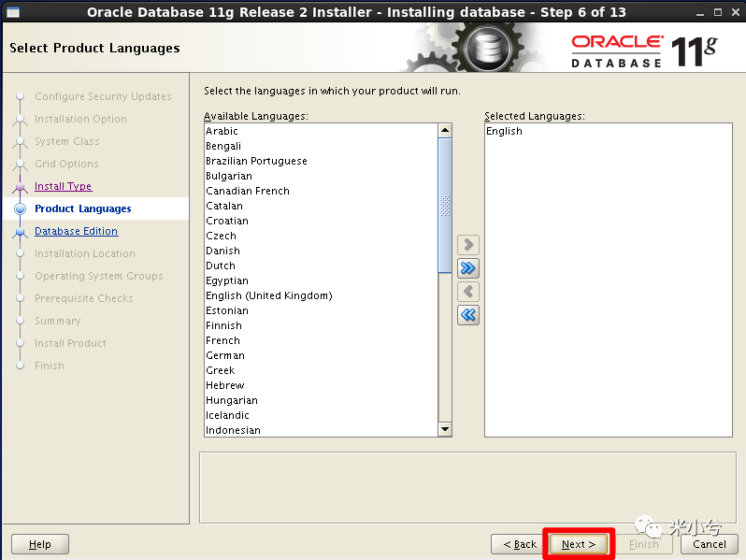Minimize the installer window
Viewport: 746px width, 560px height.
700,13
